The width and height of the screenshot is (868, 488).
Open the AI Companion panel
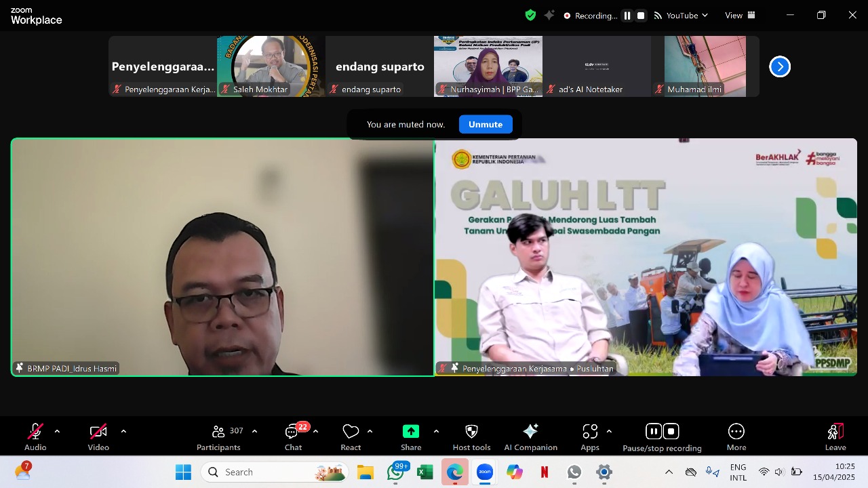point(530,437)
